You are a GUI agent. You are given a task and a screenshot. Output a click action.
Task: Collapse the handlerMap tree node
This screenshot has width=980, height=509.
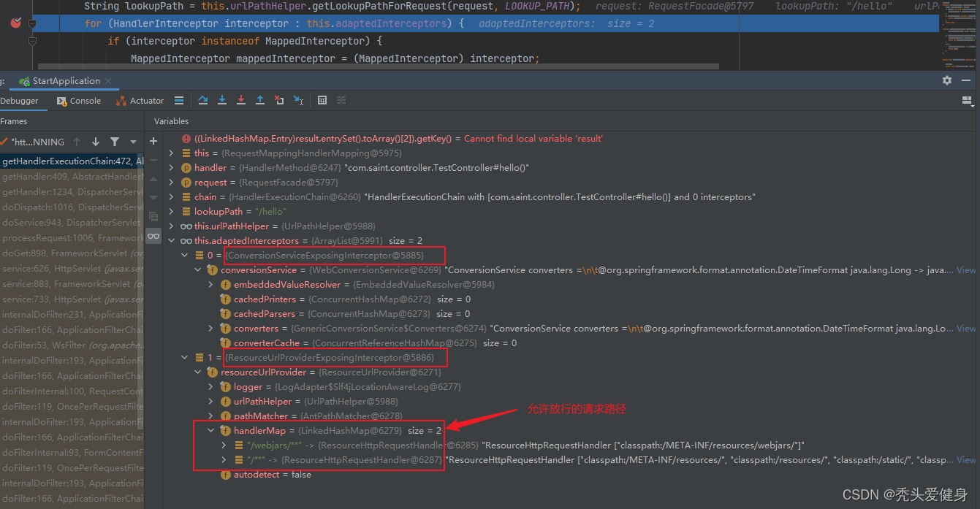(211, 431)
